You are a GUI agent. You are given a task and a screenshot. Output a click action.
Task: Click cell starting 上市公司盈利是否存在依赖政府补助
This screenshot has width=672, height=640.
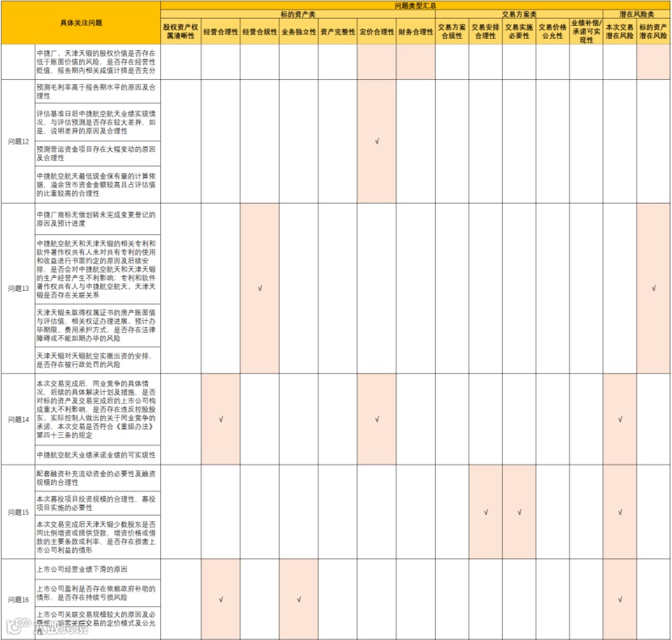pos(98,593)
